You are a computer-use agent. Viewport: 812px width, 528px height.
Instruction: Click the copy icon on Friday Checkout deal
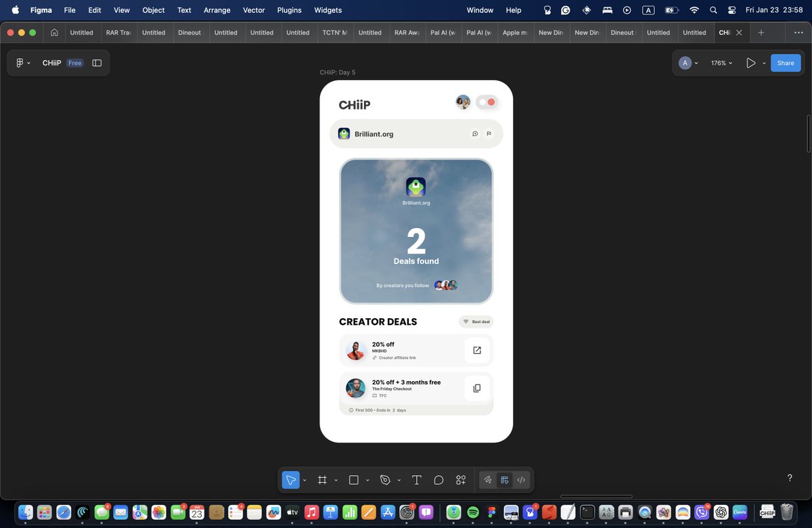(477, 389)
